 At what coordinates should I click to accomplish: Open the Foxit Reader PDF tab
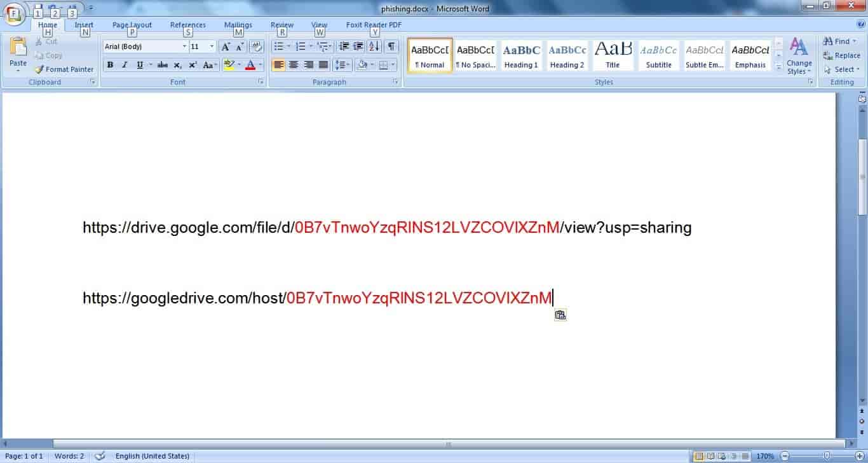click(x=374, y=25)
